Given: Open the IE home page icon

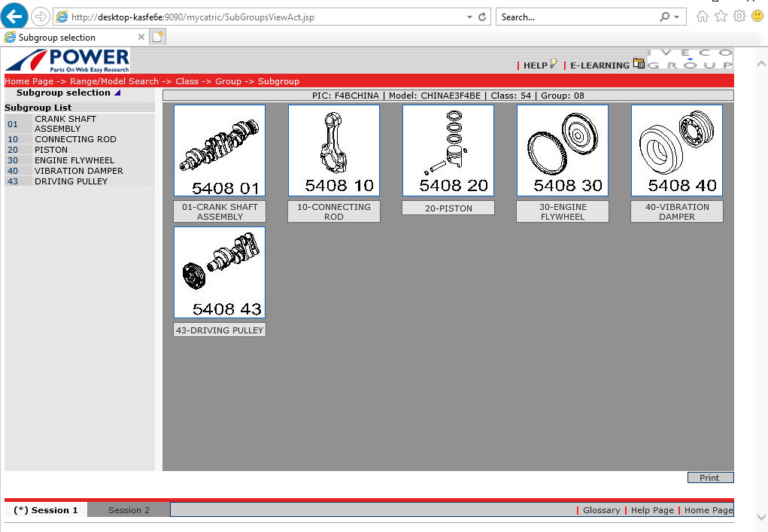Looking at the screenshot, I should 703,17.
